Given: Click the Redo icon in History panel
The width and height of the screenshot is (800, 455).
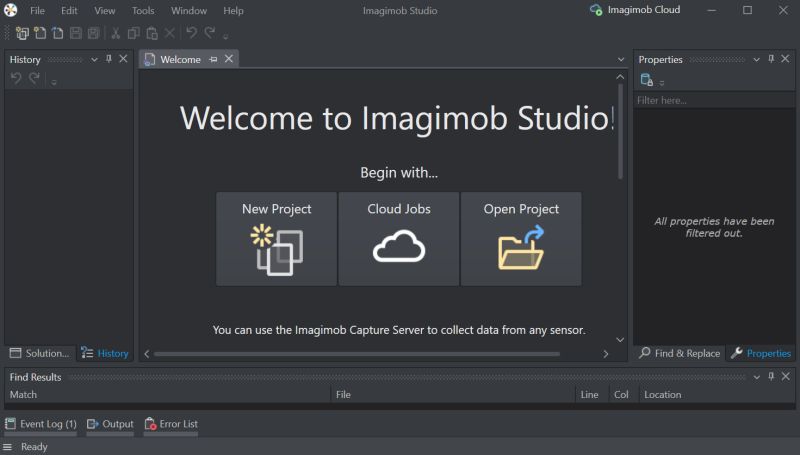Looking at the screenshot, I should click(34, 79).
